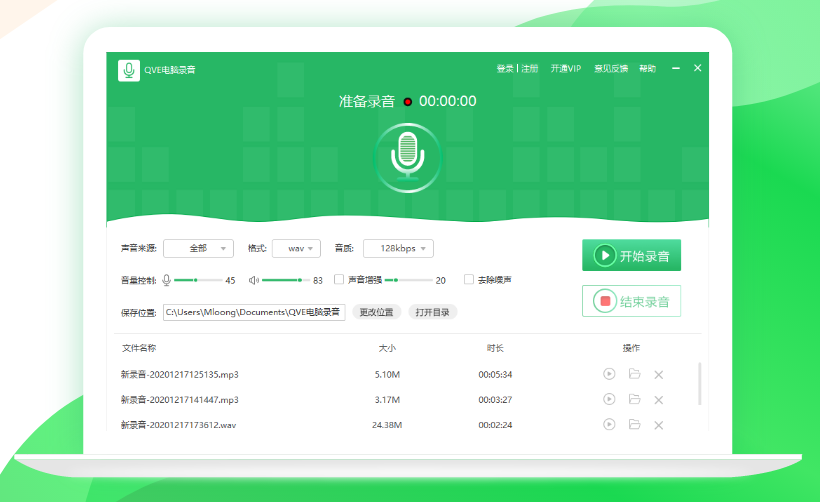Adjust speaker volume slider at 83

[285, 280]
